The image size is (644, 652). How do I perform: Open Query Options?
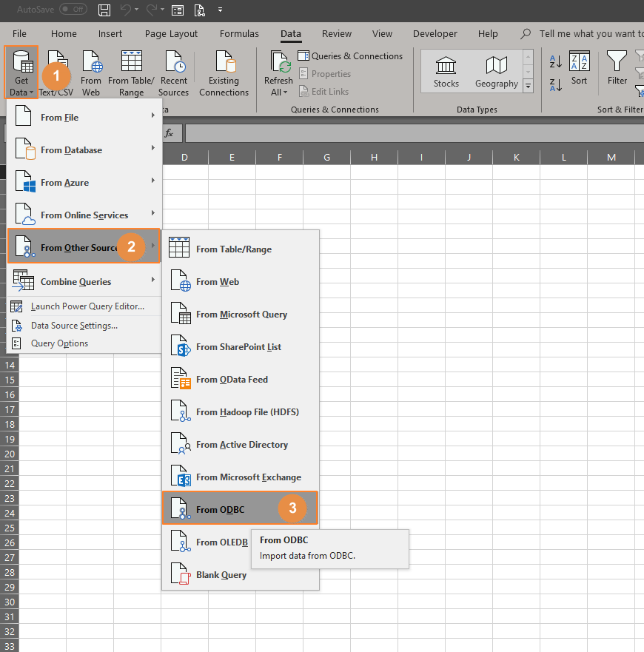coord(84,343)
